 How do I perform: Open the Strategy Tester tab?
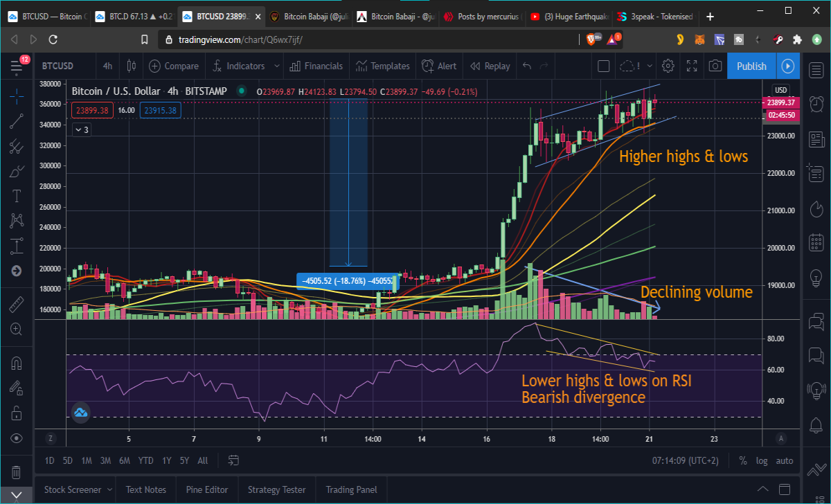point(276,489)
